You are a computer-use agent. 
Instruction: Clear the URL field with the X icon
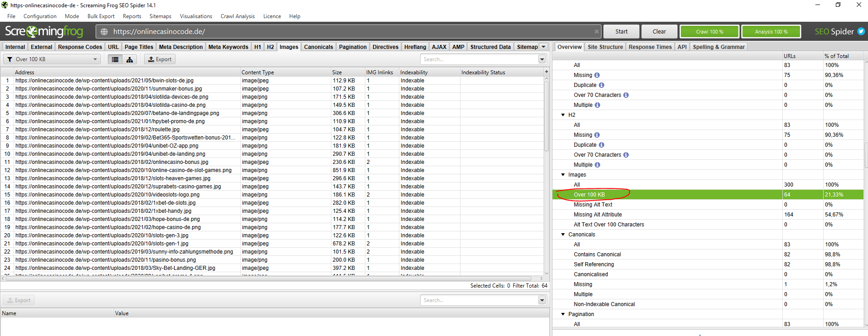pos(596,32)
